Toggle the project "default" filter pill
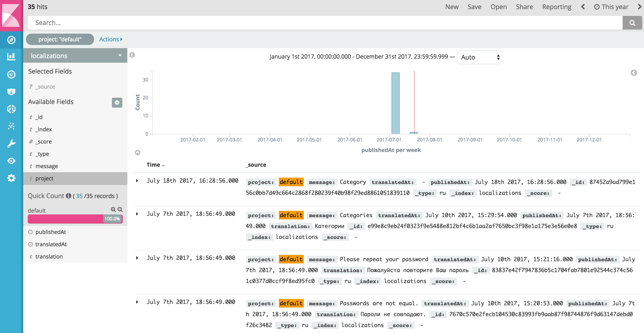Image resolution: width=644 pixels, height=333 pixels. tap(60, 39)
